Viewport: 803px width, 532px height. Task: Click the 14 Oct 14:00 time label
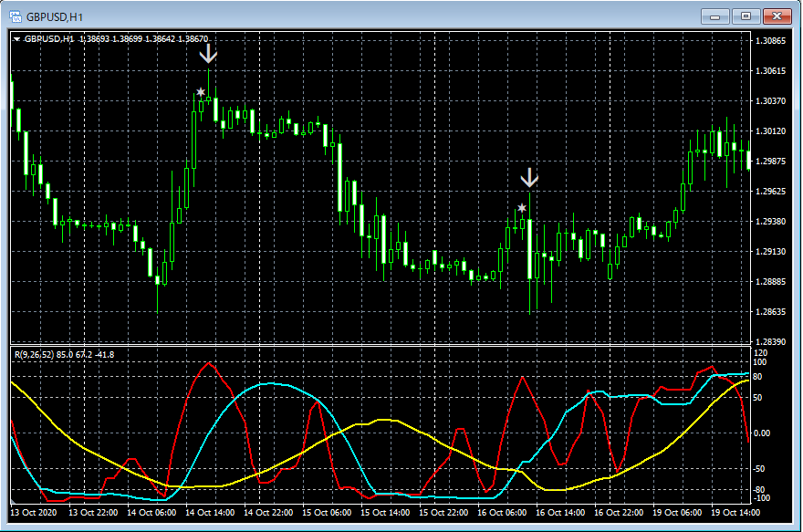tap(210, 513)
